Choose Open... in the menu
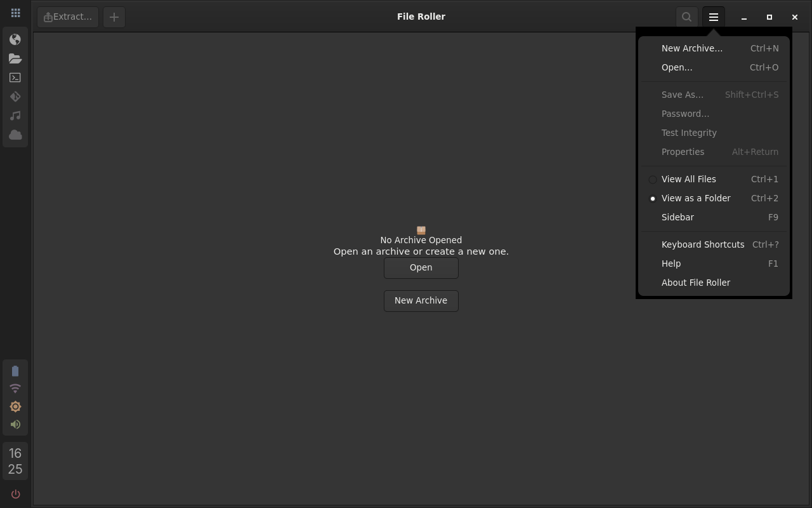This screenshot has width=812, height=508. [714, 67]
